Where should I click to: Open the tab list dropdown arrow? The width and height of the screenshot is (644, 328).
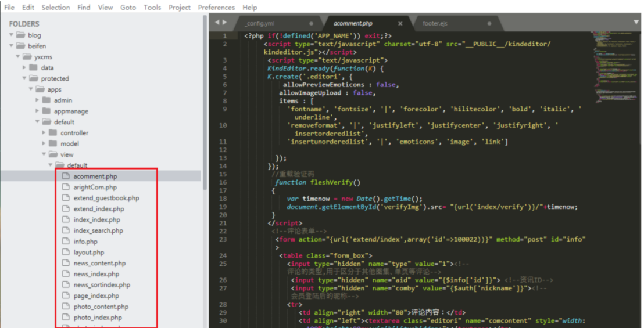tap(636, 22)
